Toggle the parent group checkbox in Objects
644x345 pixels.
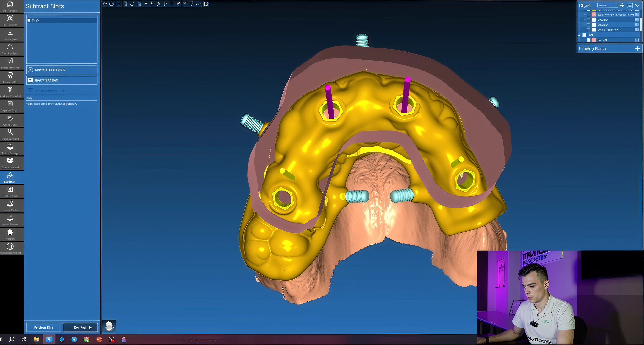coord(584,35)
